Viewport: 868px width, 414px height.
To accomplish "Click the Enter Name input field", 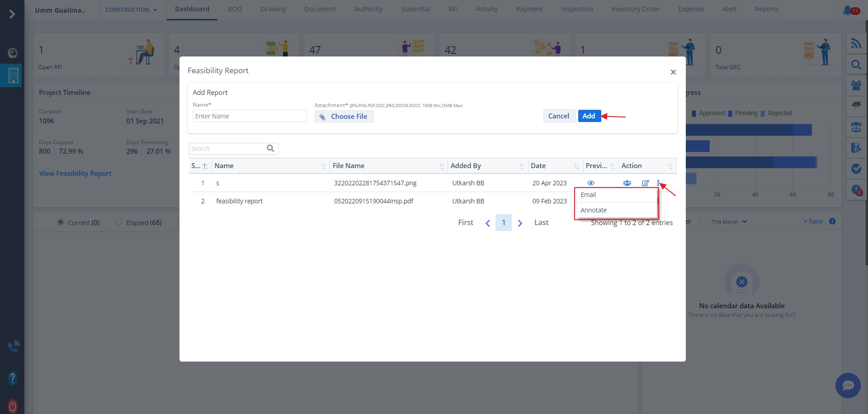I will [250, 116].
